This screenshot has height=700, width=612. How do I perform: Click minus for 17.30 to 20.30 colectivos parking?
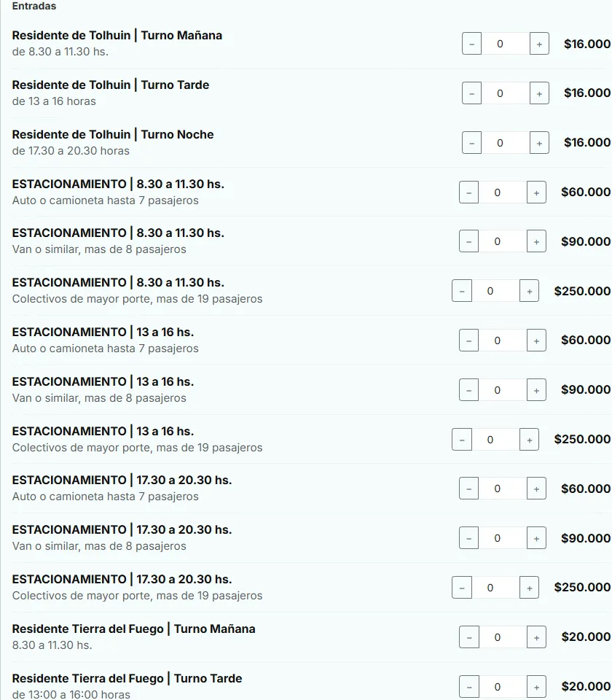point(461,588)
